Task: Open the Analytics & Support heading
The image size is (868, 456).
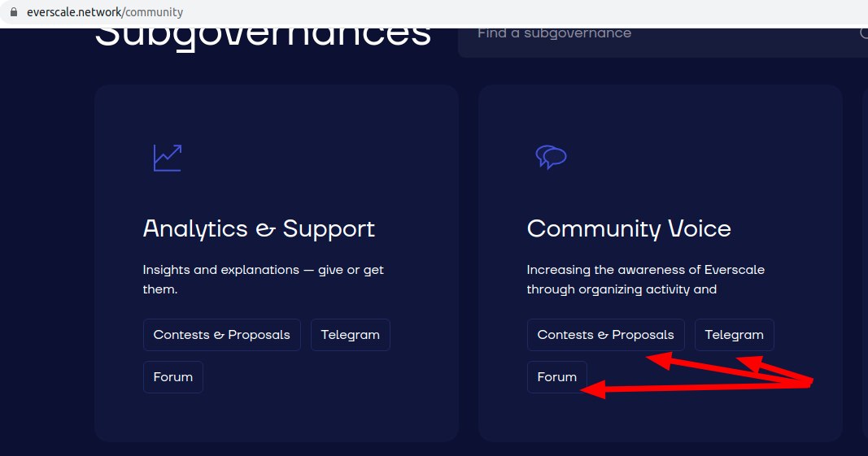Action: 259,228
